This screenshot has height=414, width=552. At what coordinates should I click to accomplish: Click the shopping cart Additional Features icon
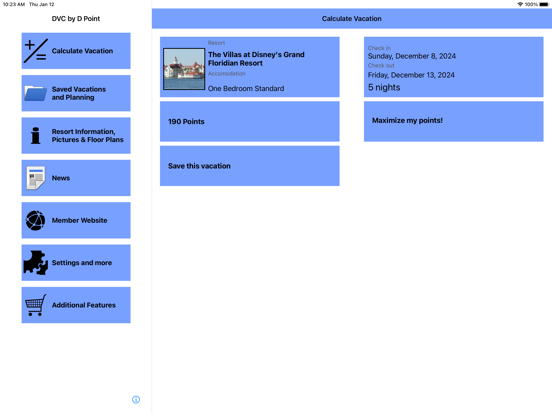pos(36,305)
